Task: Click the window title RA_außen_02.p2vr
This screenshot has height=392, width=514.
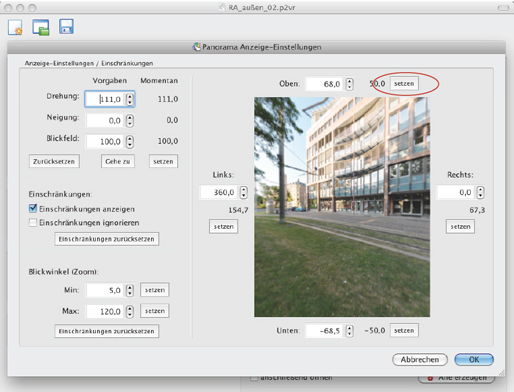Action: click(x=262, y=7)
